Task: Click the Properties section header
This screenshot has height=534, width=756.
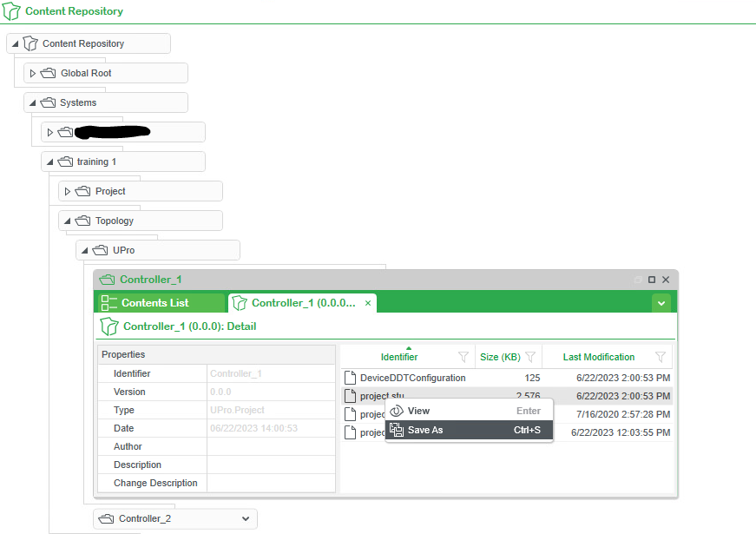Action: 216,354
